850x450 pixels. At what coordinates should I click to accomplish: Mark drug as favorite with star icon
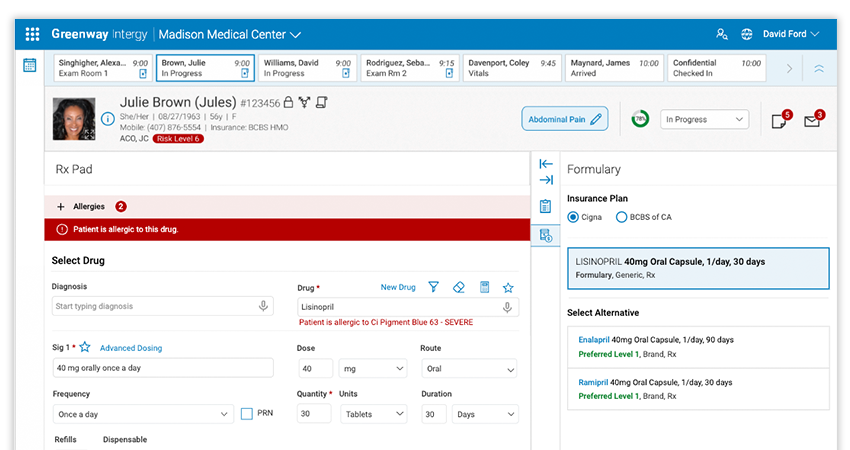coord(508,287)
